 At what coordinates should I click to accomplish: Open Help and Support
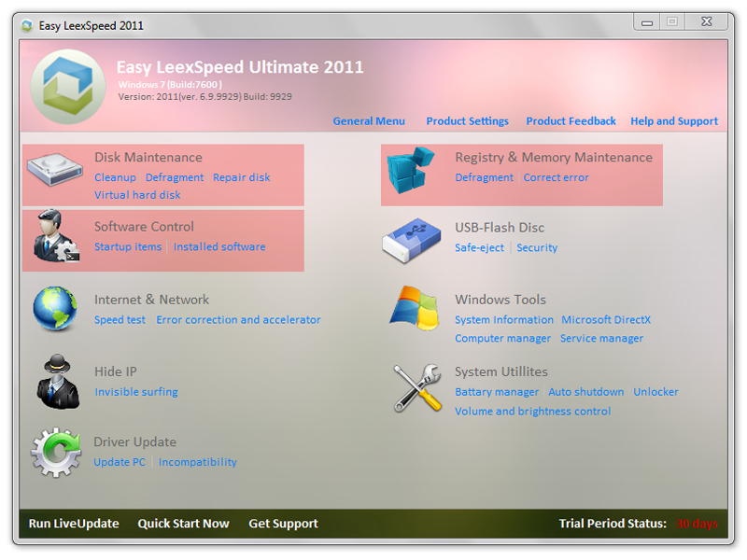tap(674, 121)
